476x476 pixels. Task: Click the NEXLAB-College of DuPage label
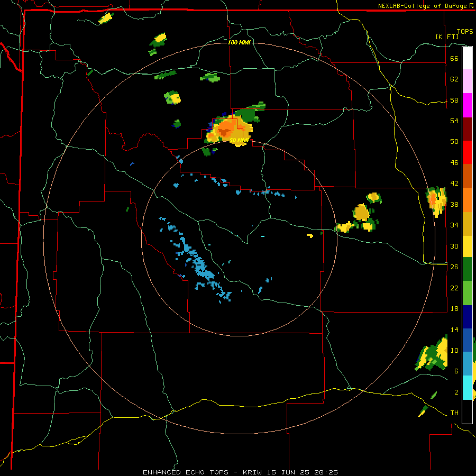(x=423, y=6)
